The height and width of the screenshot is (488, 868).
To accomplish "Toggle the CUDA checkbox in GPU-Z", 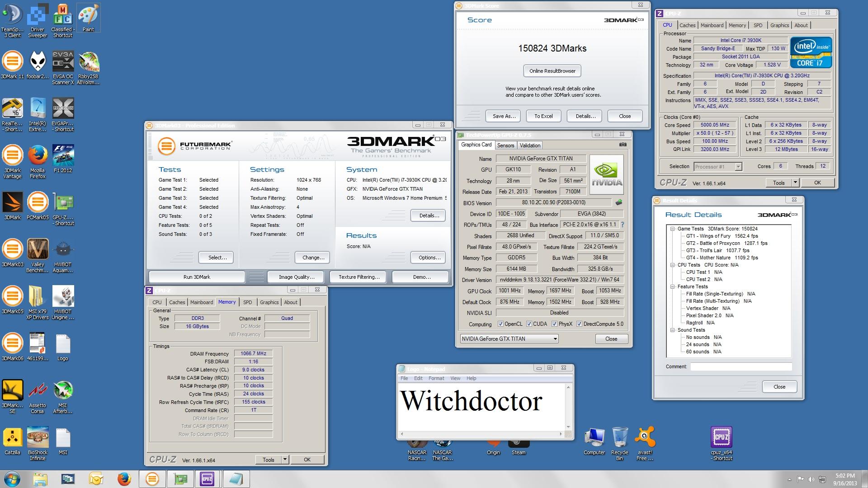I will click(x=528, y=324).
